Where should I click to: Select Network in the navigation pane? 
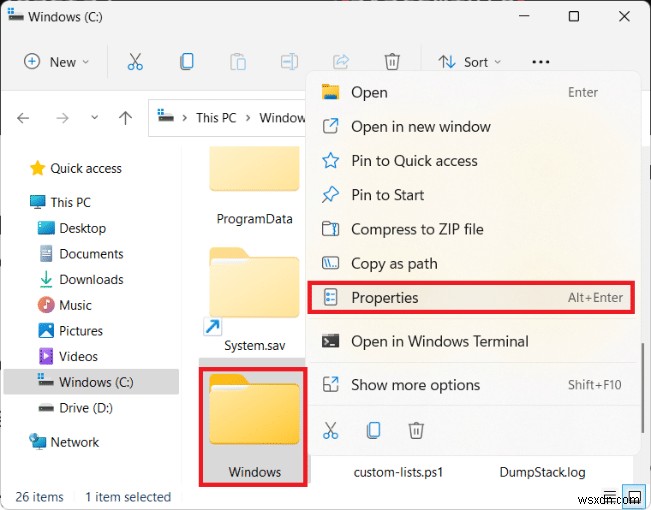coord(64,442)
